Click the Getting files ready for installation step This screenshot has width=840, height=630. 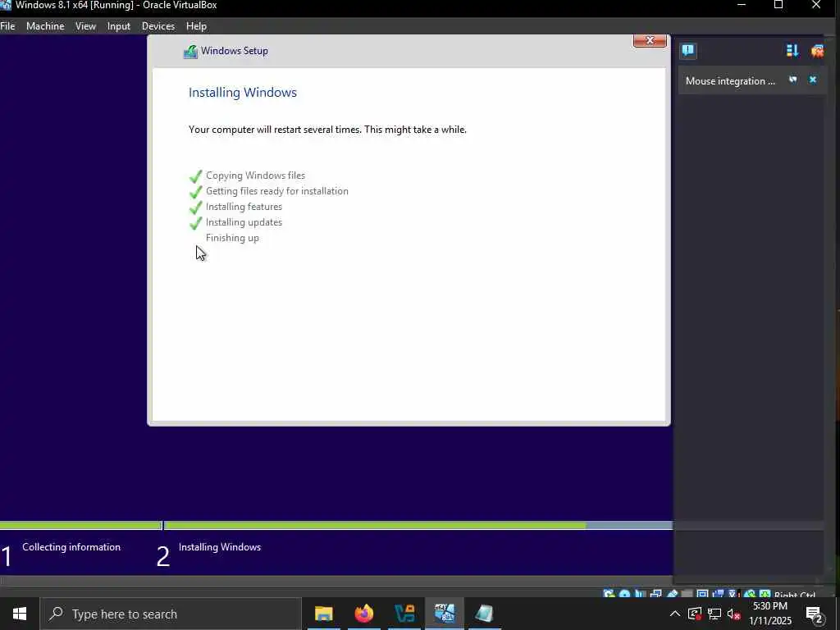(x=277, y=190)
